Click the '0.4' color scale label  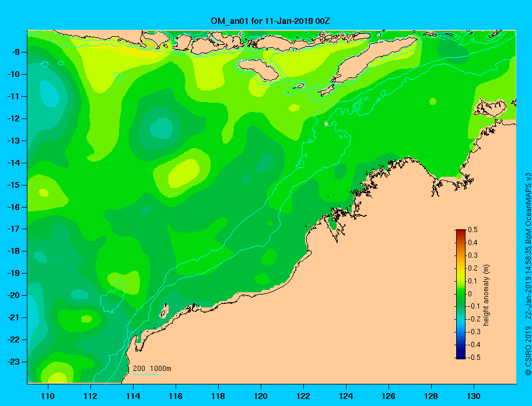(473, 243)
